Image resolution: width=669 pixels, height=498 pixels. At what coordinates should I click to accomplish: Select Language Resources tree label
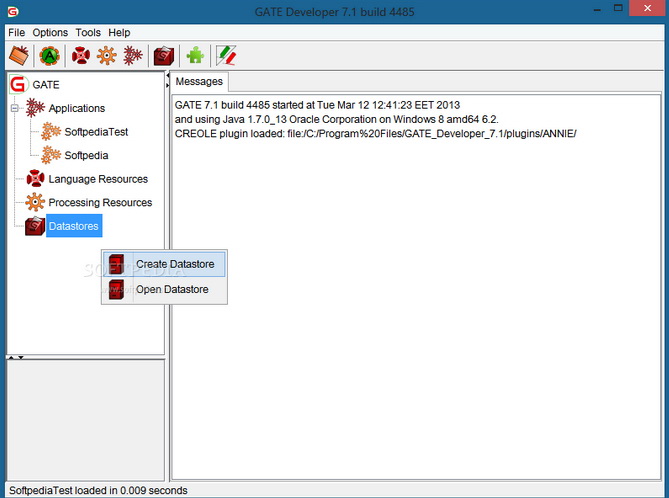coord(98,179)
